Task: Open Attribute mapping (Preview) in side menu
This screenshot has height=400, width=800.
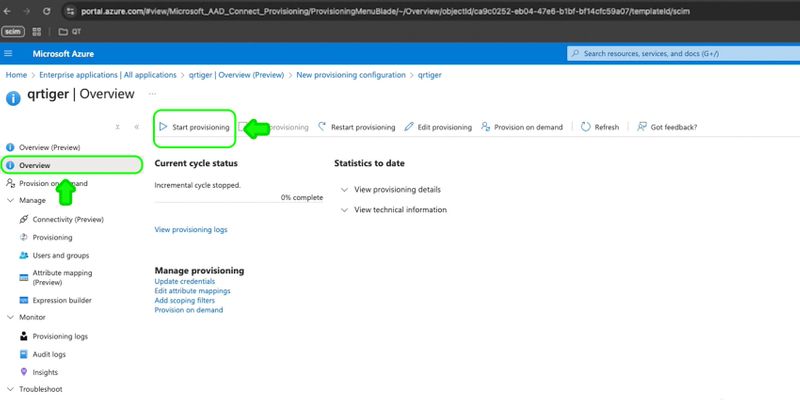Action: point(62,278)
